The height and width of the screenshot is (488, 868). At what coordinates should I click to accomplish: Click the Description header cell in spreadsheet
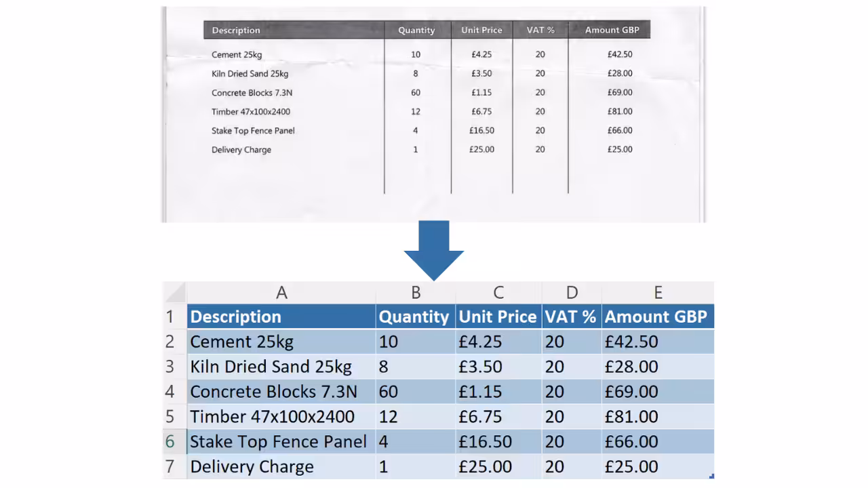[x=281, y=317]
